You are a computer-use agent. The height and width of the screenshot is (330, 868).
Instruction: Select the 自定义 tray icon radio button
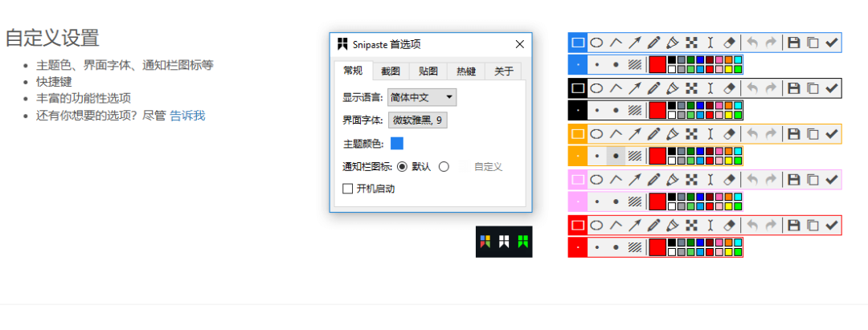444,166
